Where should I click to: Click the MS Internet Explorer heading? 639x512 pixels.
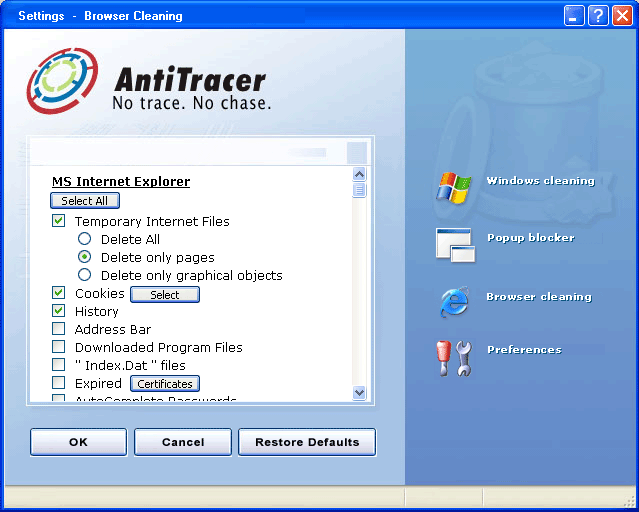coord(121,181)
